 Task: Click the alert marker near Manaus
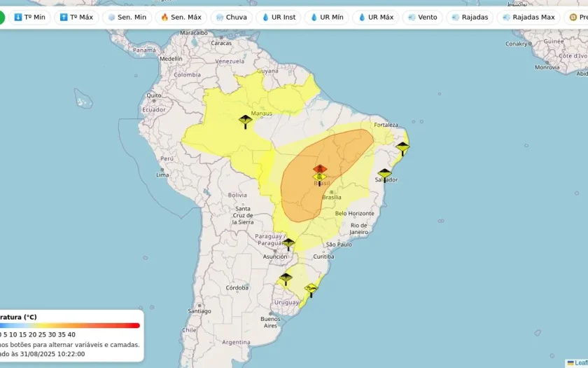point(246,122)
